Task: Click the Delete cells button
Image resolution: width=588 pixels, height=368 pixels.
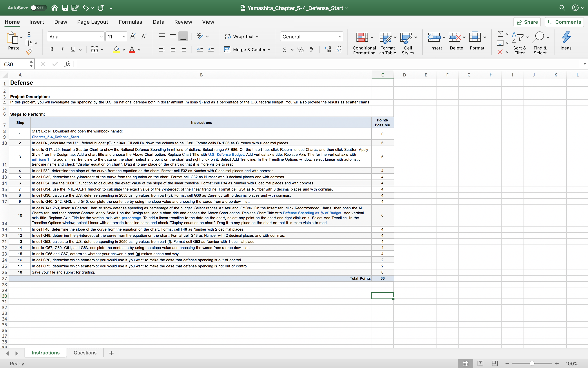Action: pos(456,41)
